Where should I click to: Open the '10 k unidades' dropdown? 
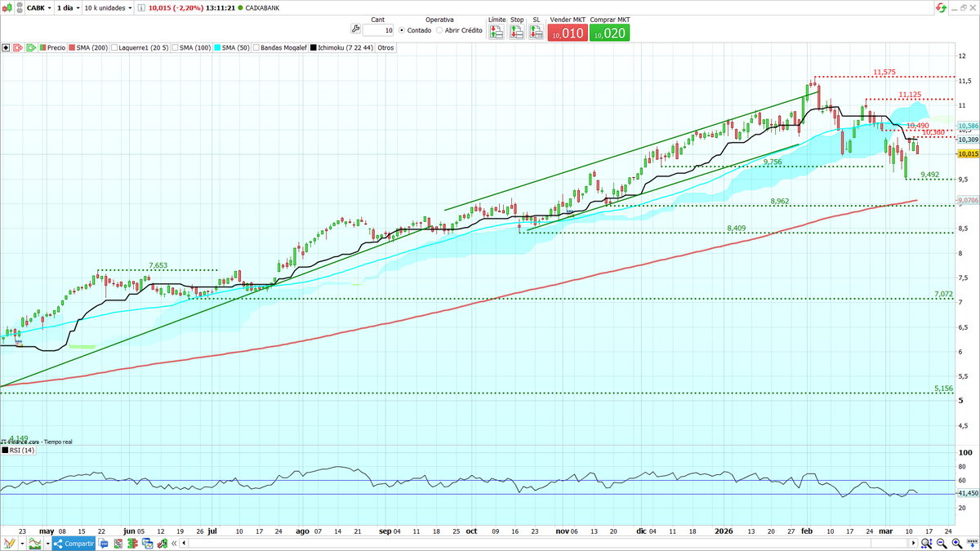pos(108,7)
